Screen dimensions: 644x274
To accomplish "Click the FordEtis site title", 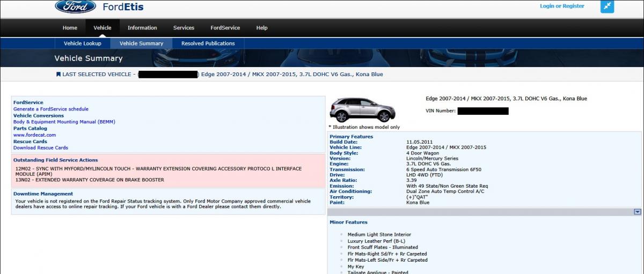I will pos(123,7).
